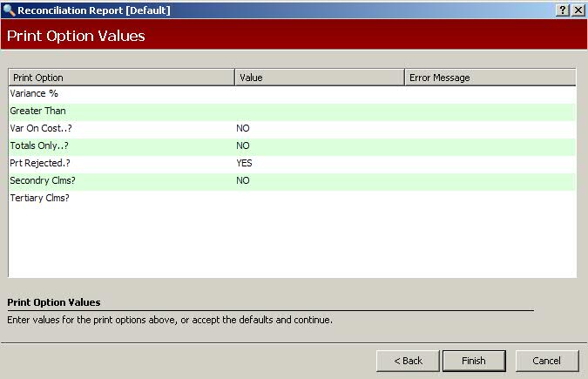Click the title bar Help question mark

tap(562, 10)
